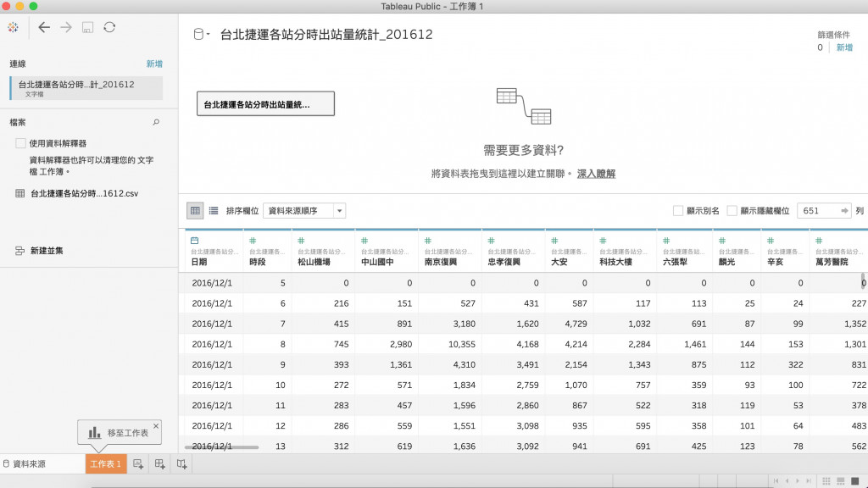This screenshot has width=868, height=488.
Task: Go to first sheet navigation arrow
Action: point(776,481)
